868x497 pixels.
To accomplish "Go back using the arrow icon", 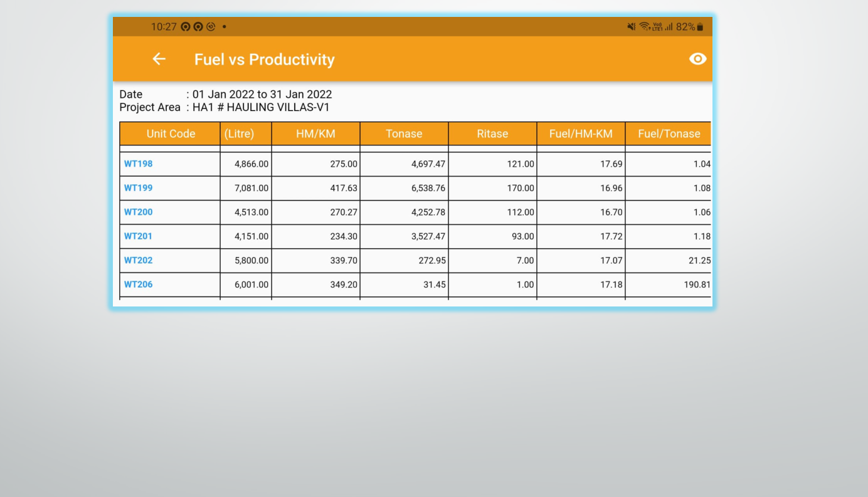I will (x=159, y=59).
